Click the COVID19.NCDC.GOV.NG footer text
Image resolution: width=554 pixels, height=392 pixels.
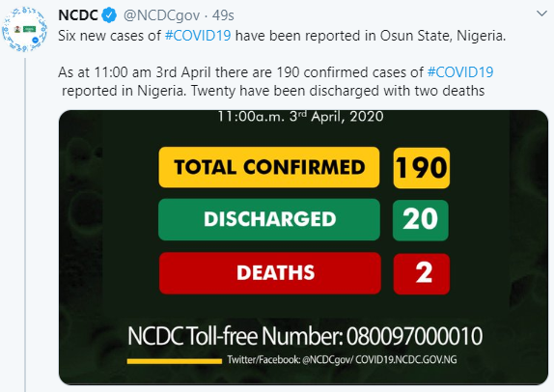click(x=406, y=360)
